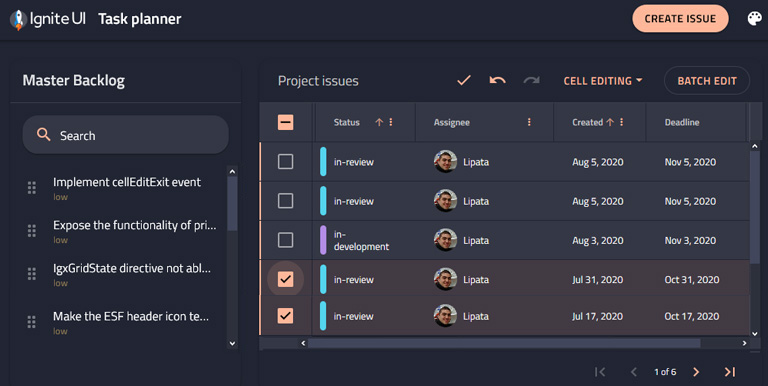This screenshot has width=768, height=386.
Task: Open the Assignee column more-options icon
Action: tap(529, 122)
